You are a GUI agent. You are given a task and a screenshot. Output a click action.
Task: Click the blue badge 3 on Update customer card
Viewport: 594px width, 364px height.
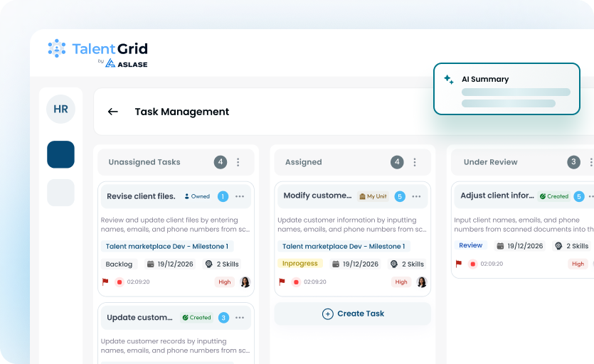pyautogui.click(x=223, y=317)
